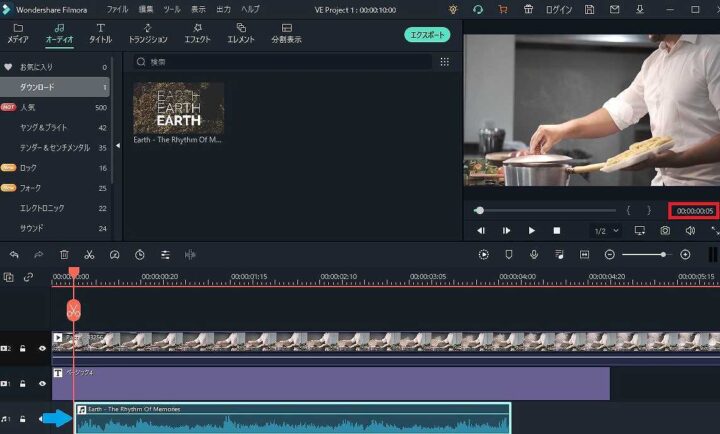
Task: Select the Earth audio thumbnail
Action: (x=179, y=106)
